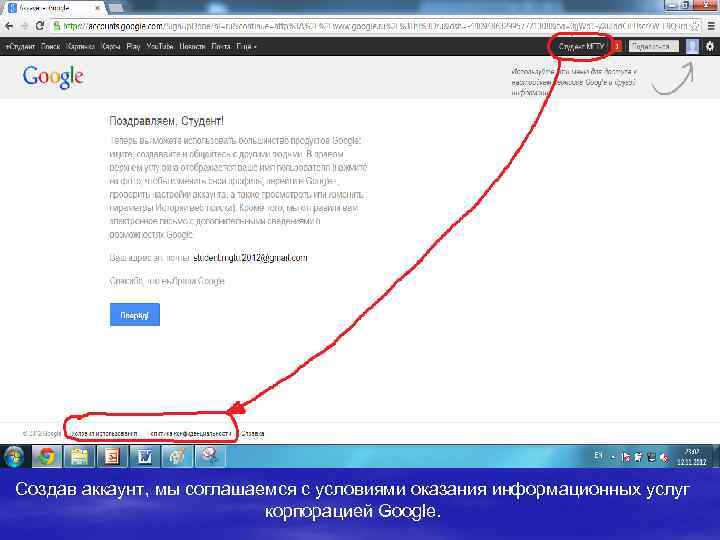Screen dimensions: 720x540
Task: Open the +Студент link in Google bar
Action: (x=20, y=46)
